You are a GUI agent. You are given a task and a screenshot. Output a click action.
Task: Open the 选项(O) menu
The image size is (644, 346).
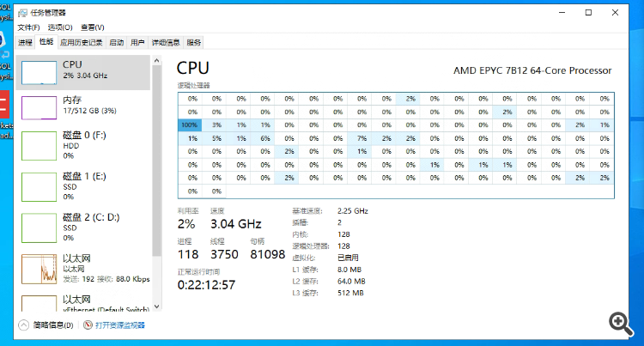point(60,27)
